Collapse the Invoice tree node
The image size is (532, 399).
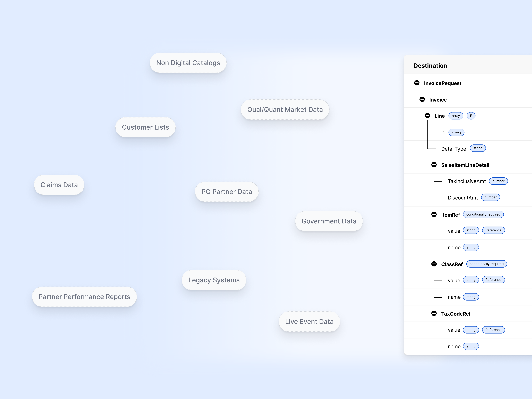pos(422,99)
